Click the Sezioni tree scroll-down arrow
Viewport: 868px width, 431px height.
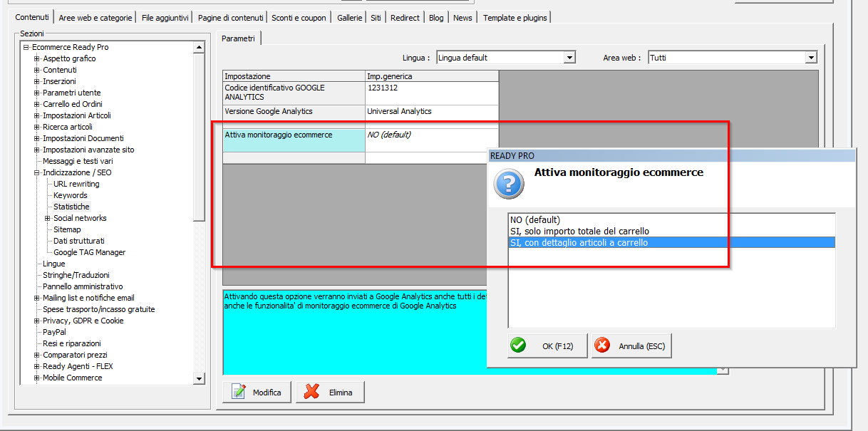coord(199,379)
